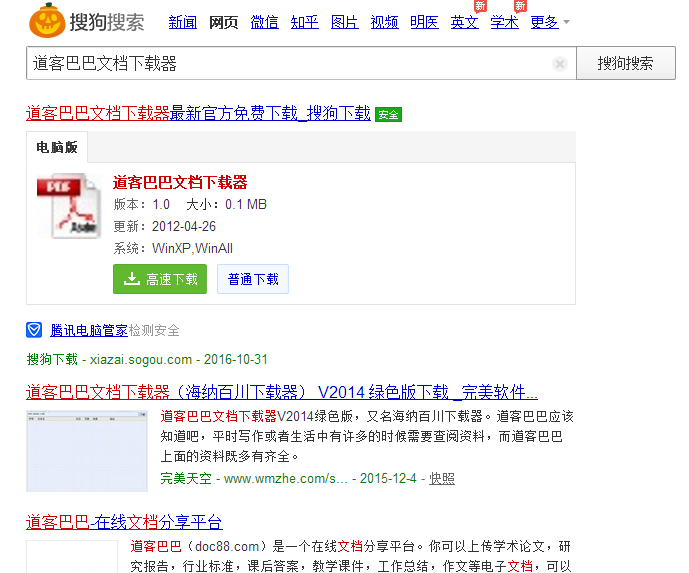
Task: Select the 电脑版 tab
Action: (x=57, y=147)
